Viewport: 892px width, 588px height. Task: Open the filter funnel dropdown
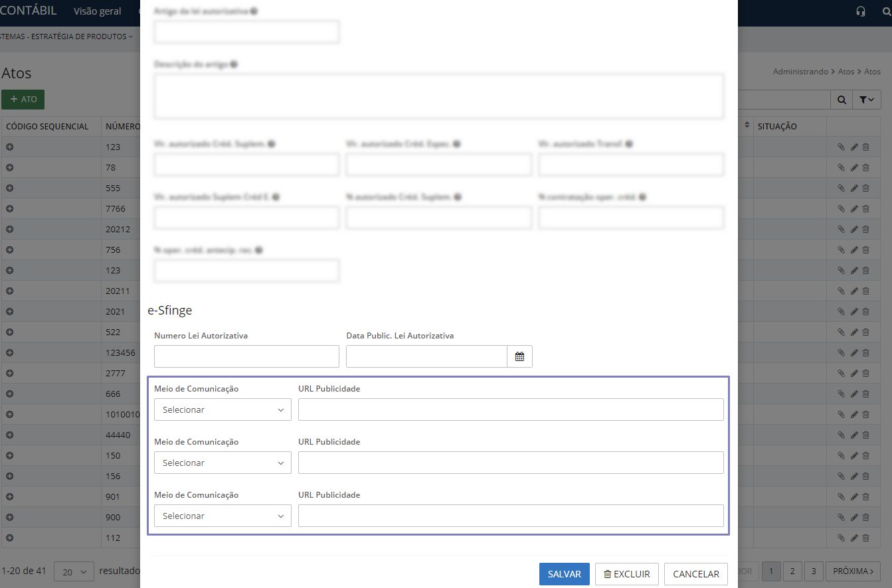866,100
